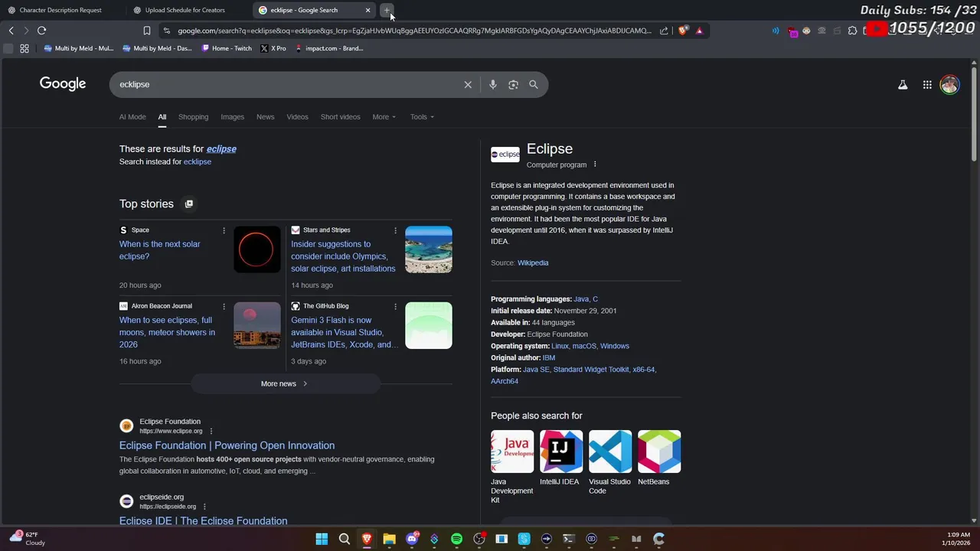
Task: Switch to Character Description Request tab
Action: tap(60, 10)
